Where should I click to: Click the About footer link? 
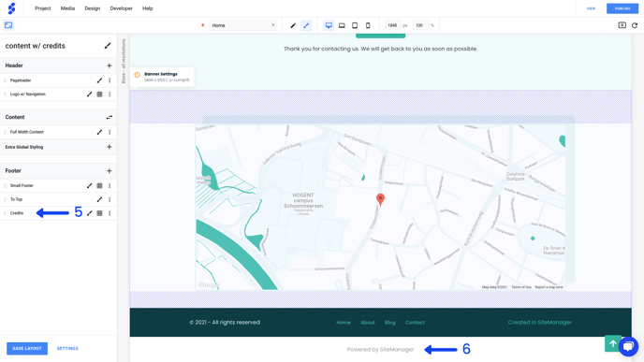(368, 323)
